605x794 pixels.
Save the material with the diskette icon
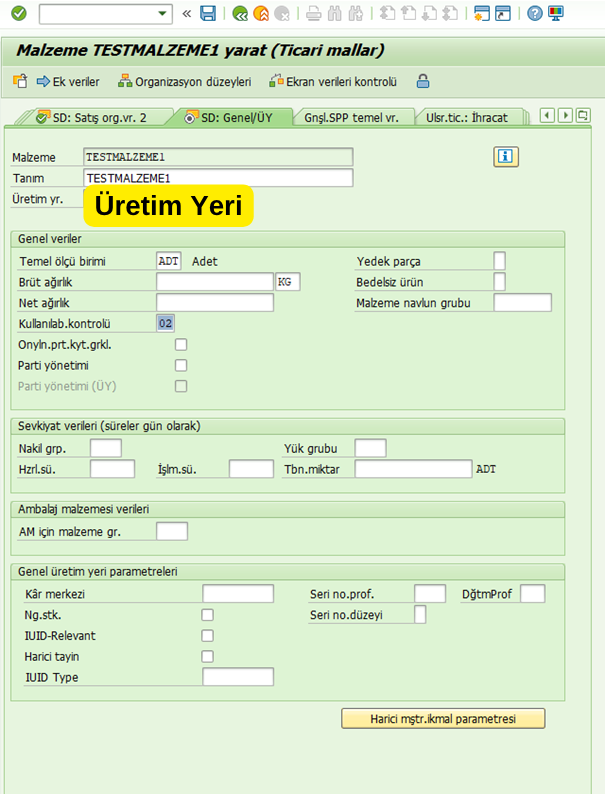pyautogui.click(x=208, y=14)
